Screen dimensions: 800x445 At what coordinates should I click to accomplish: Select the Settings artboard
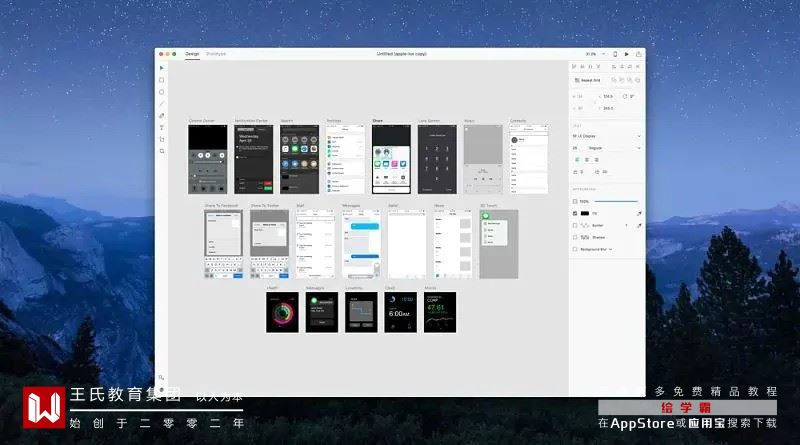[x=345, y=159]
